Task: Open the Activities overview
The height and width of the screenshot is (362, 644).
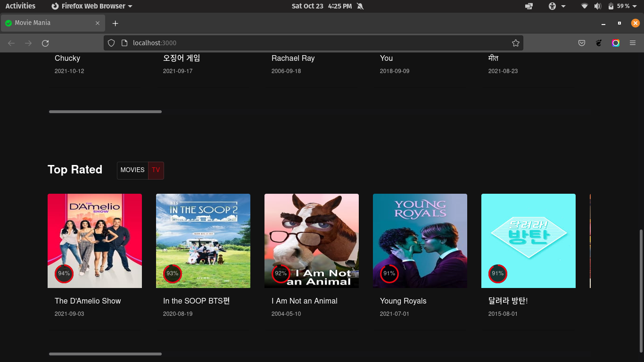Action: [x=20, y=6]
